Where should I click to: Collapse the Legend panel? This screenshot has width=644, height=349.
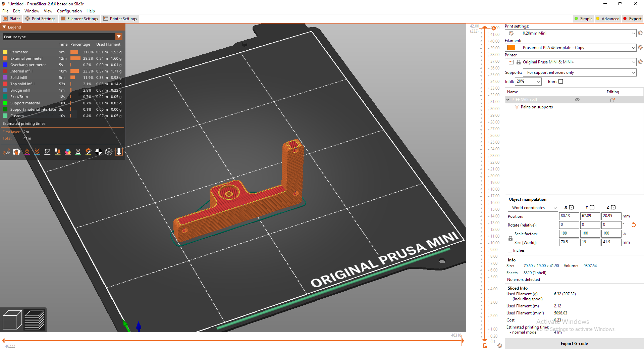(x=4, y=27)
